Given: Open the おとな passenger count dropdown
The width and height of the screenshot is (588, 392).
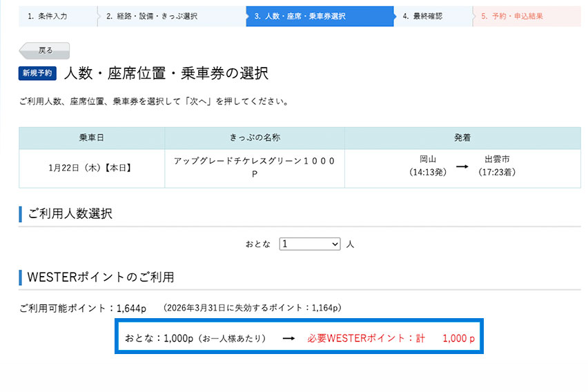Looking at the screenshot, I should click(310, 244).
